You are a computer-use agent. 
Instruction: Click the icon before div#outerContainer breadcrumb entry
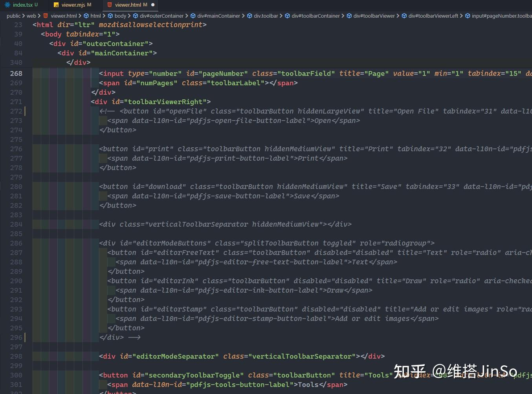click(x=135, y=16)
